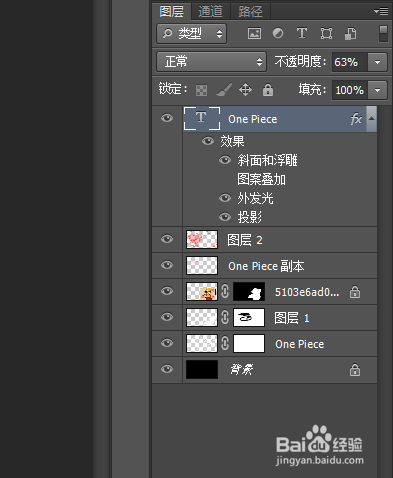
Task: Click the lock icon on 5103e6ad0... layer
Action: click(355, 292)
